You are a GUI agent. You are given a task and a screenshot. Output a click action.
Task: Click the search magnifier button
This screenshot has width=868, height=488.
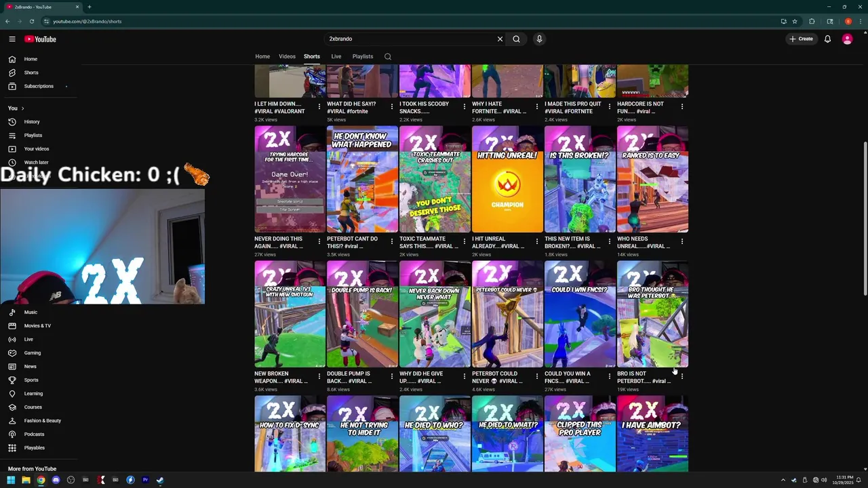click(x=516, y=39)
